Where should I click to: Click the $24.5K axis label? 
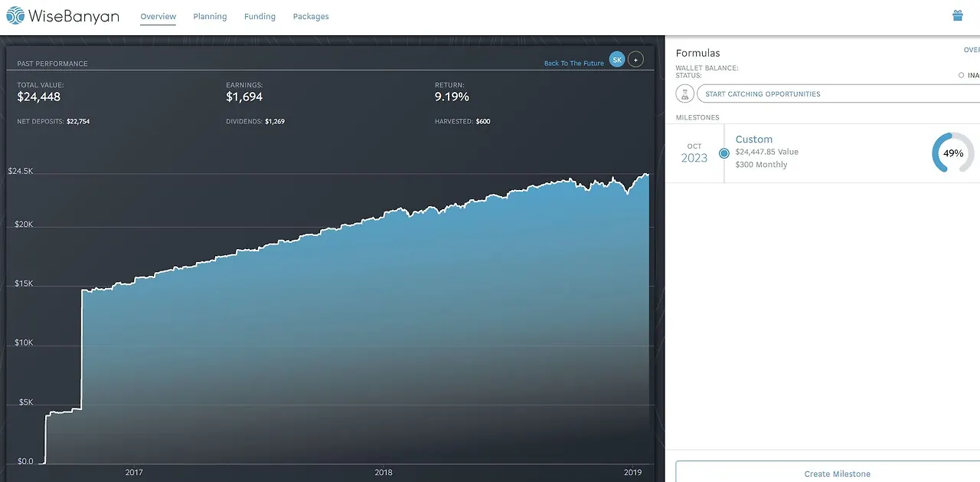(21, 171)
